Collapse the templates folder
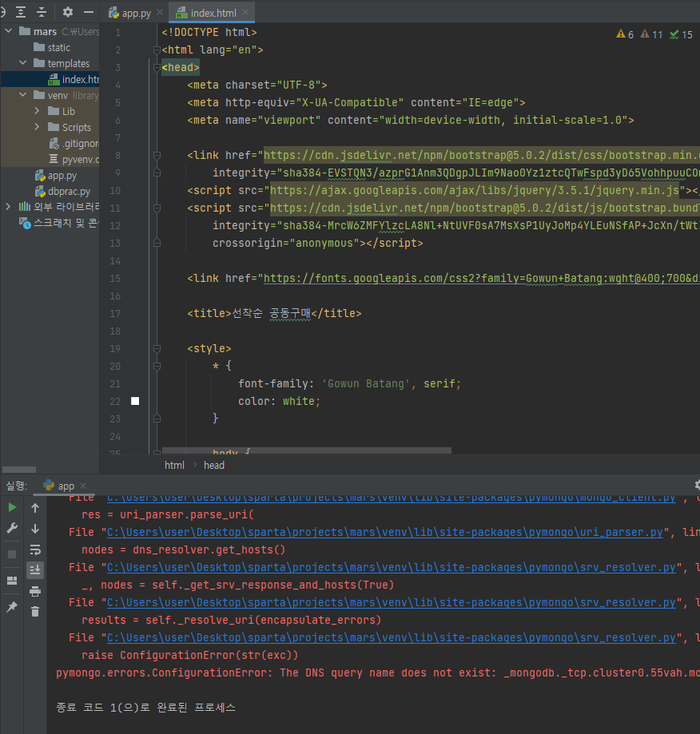Image resolution: width=700 pixels, height=734 pixels. [x=22, y=63]
